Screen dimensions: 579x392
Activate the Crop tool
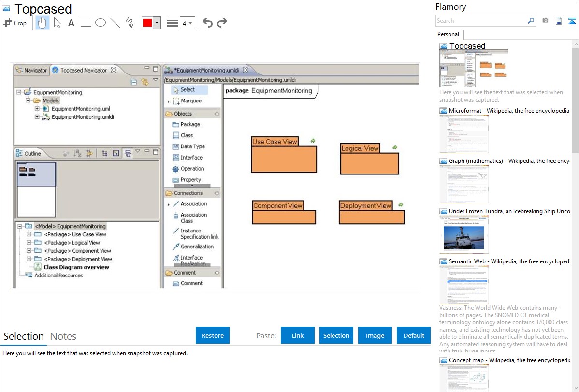pos(15,23)
